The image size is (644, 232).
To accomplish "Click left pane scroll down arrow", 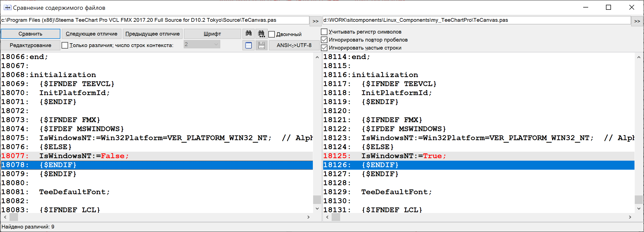I will coord(317,208).
